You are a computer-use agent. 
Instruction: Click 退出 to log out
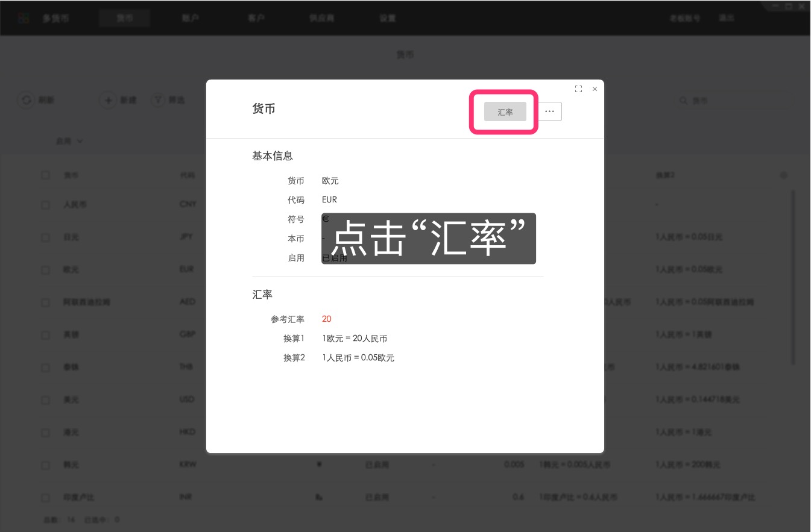point(727,18)
